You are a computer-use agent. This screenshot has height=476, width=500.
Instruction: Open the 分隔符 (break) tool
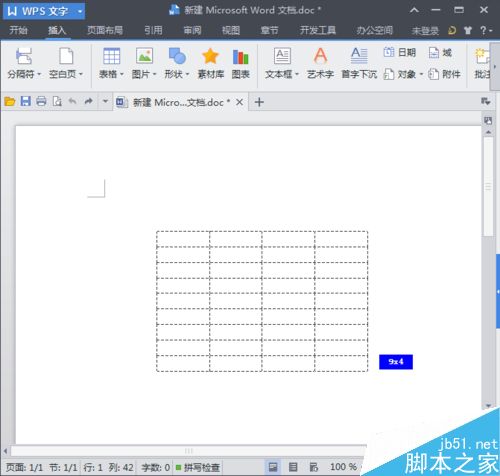click(x=24, y=63)
